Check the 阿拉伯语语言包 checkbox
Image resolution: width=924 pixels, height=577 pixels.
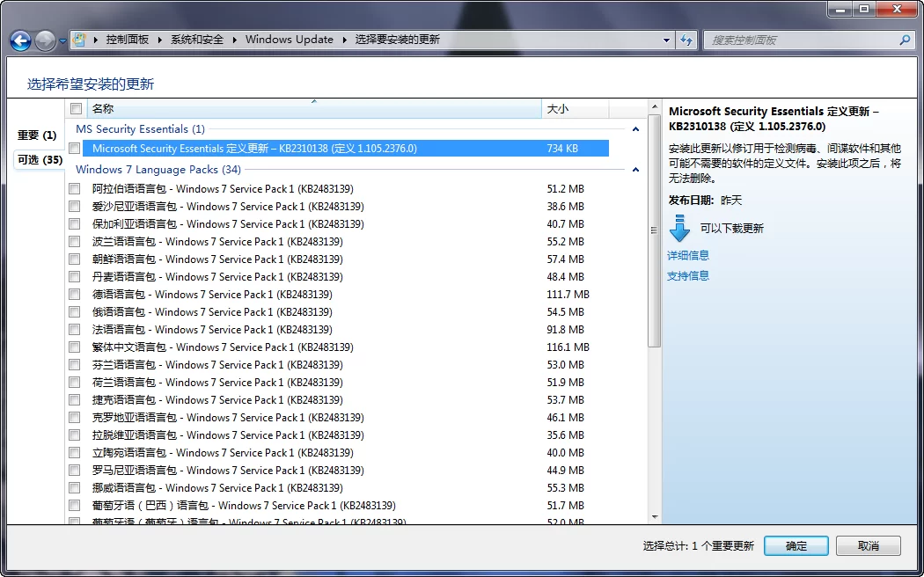coord(74,189)
